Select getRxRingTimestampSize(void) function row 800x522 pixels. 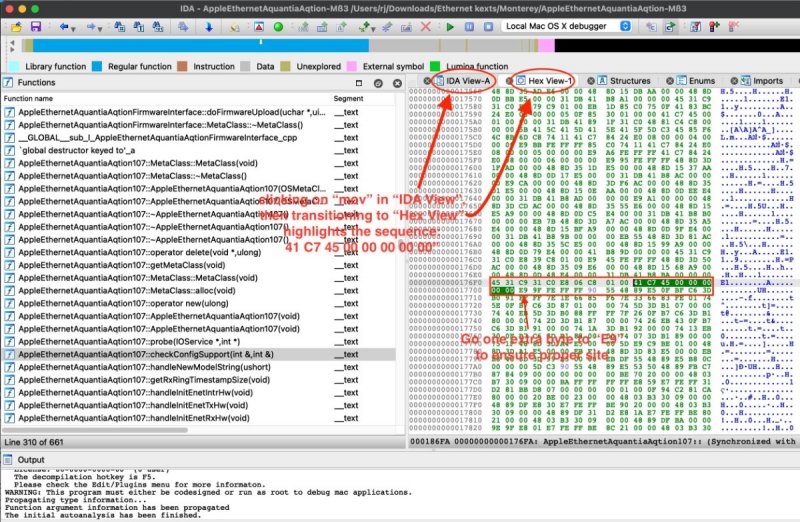pyautogui.click(x=199, y=380)
